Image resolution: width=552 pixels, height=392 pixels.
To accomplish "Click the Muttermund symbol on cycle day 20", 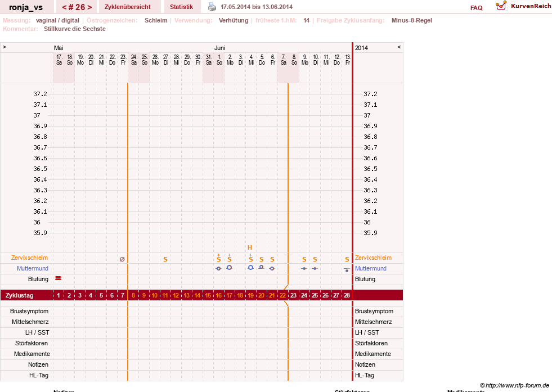I will point(261,268).
